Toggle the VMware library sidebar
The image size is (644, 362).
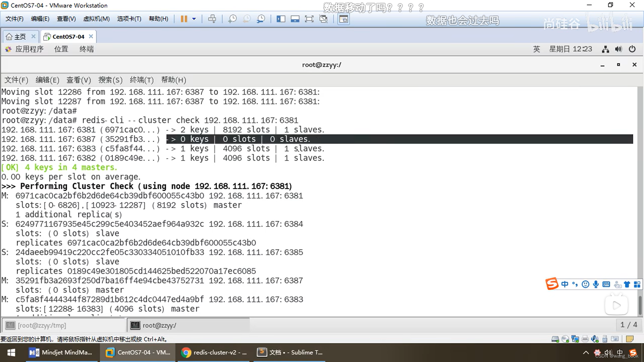click(281, 19)
